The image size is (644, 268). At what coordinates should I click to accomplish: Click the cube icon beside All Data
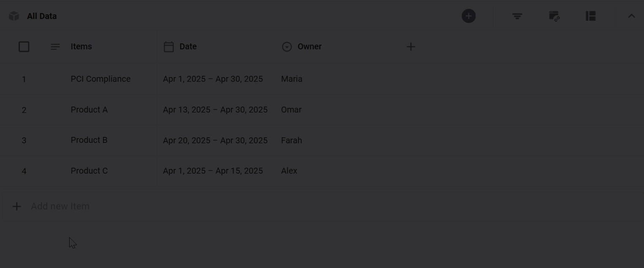[x=14, y=16]
